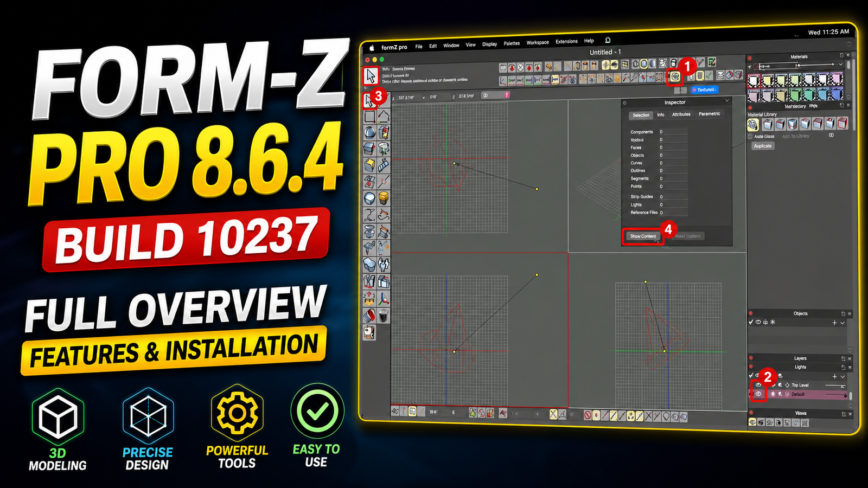Switch to the Info tab in Inspector
Viewport: 868px width, 488px height.
pos(660,115)
